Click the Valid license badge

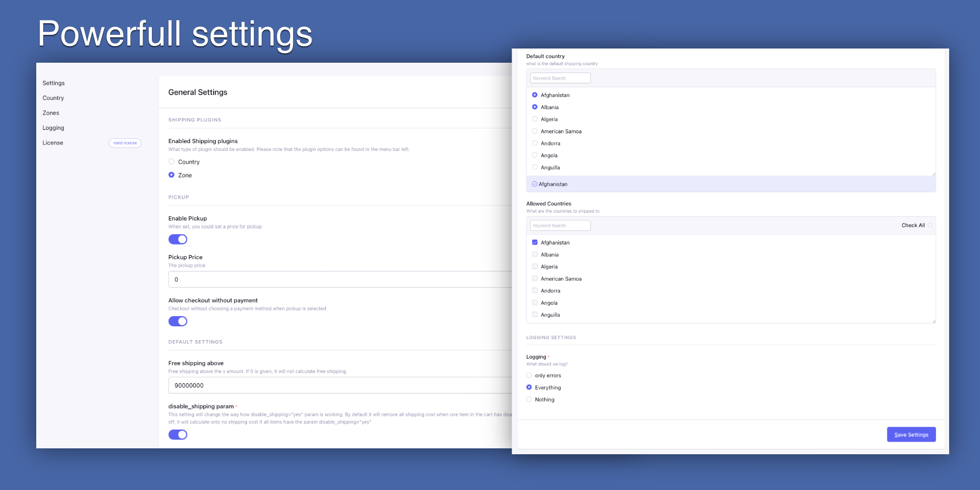(125, 143)
